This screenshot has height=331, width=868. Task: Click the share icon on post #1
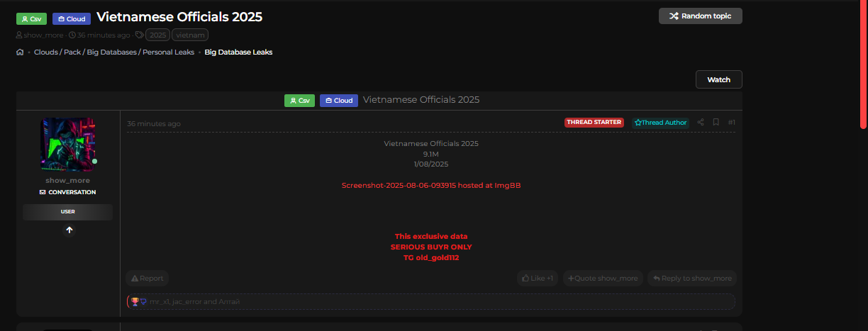pyautogui.click(x=701, y=123)
